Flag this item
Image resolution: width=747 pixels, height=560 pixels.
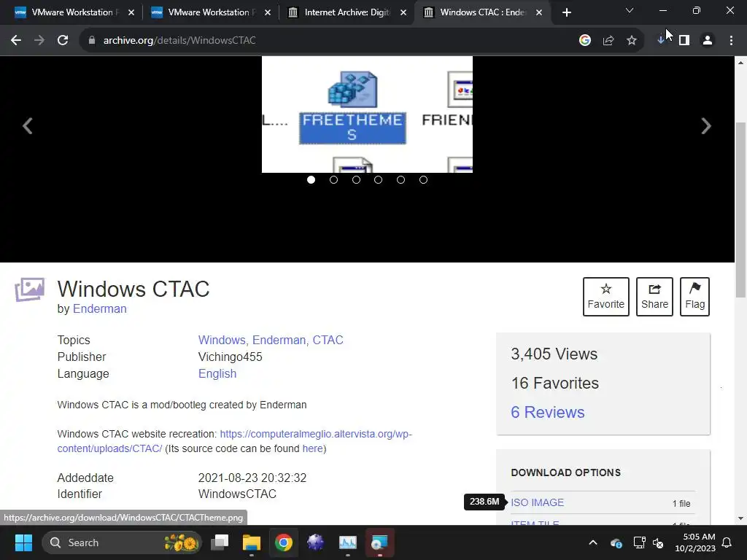(694, 297)
